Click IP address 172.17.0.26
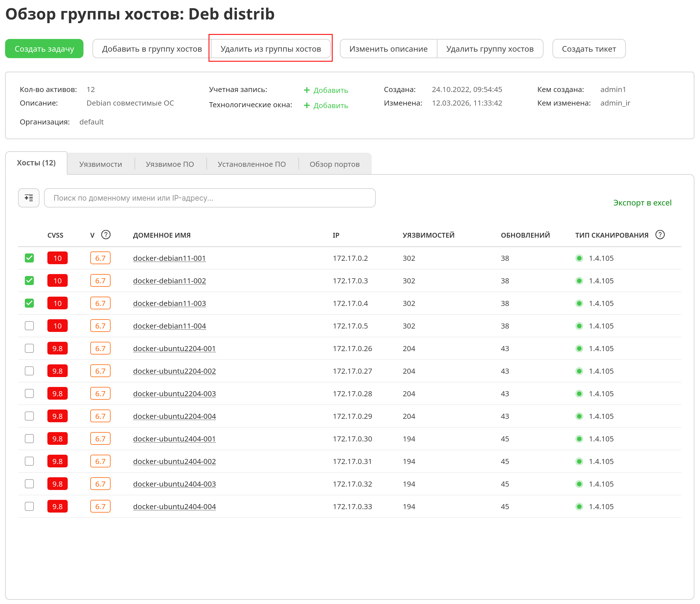Image resolution: width=700 pixels, height=604 pixels. tap(352, 349)
